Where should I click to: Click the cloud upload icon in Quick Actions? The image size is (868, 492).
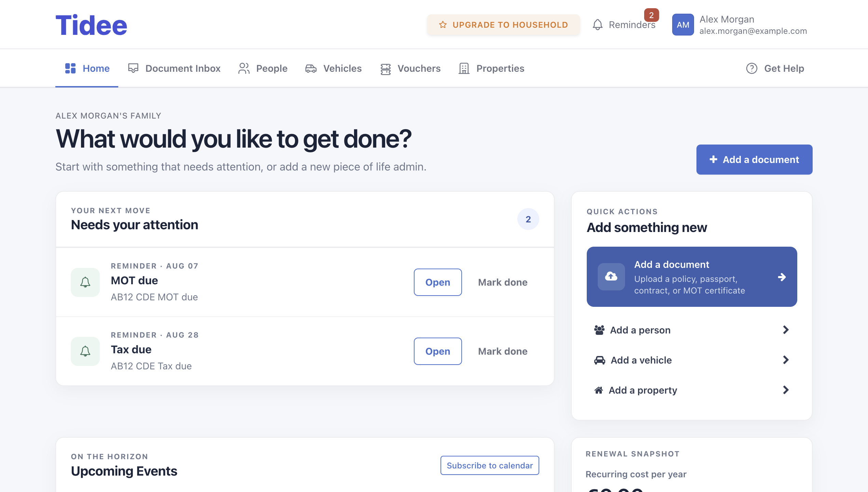[611, 276]
